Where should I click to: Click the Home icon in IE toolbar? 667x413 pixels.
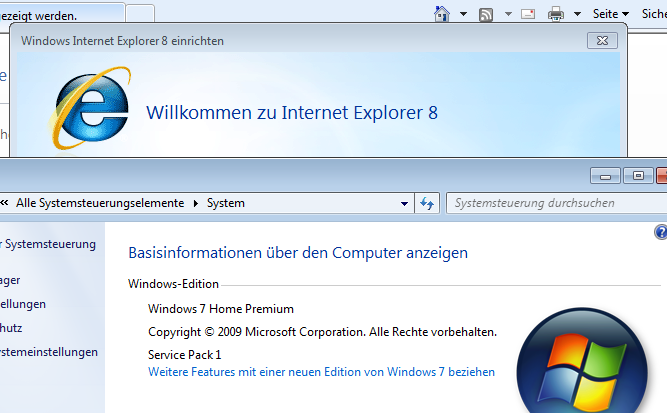tap(442, 14)
